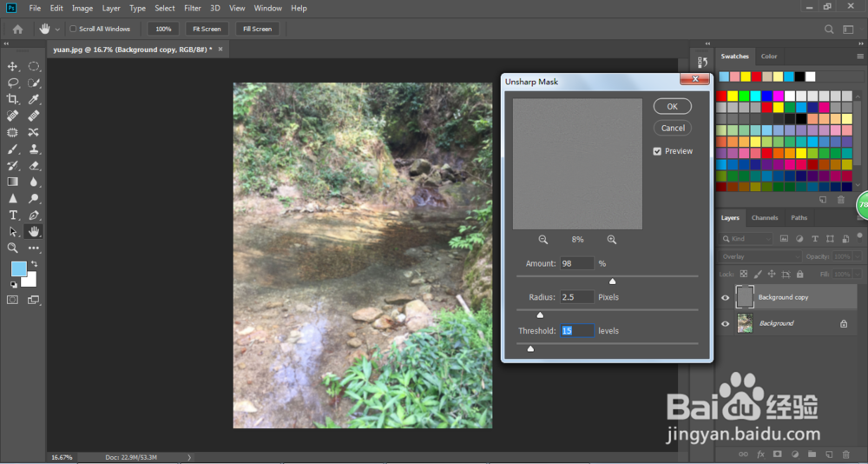Expand status bar info arrow
This screenshot has height=464, width=868.
(x=188, y=457)
